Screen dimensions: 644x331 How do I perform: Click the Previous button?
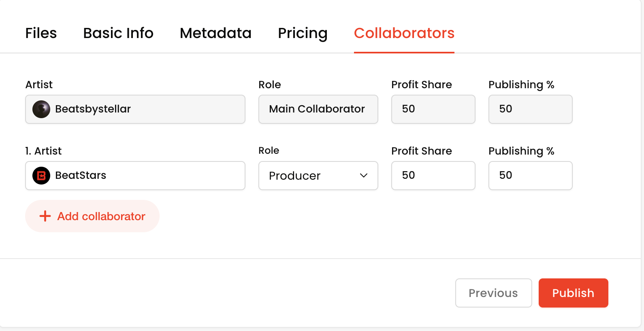pos(493,293)
